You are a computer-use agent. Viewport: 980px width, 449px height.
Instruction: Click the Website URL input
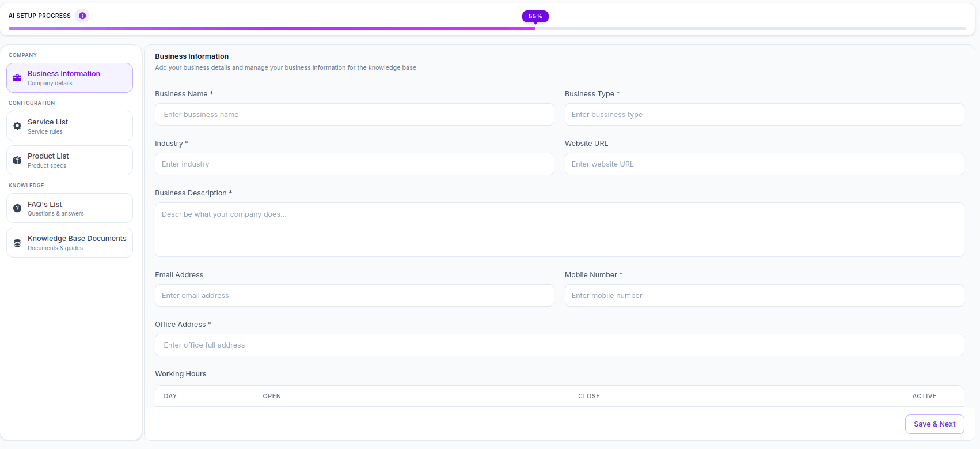pyautogui.click(x=764, y=164)
